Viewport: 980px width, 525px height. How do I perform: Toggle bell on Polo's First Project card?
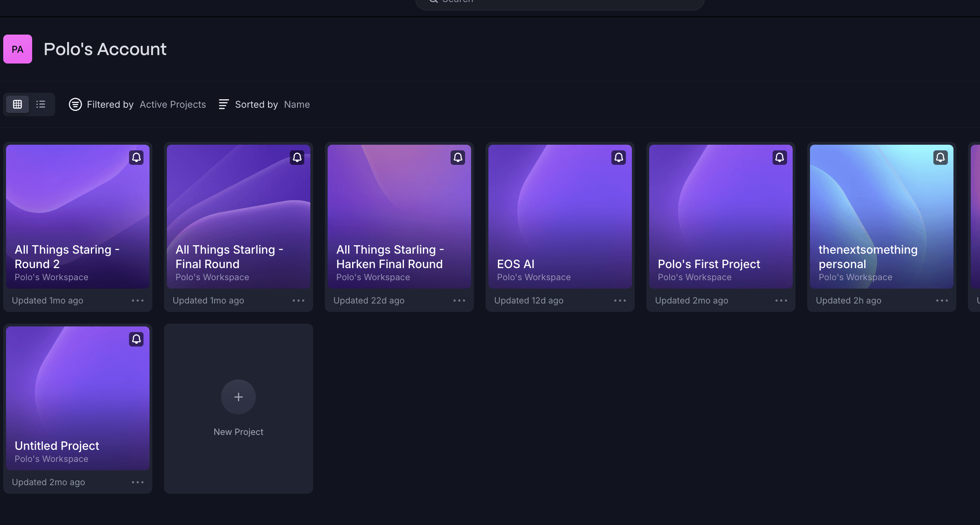pyautogui.click(x=779, y=158)
